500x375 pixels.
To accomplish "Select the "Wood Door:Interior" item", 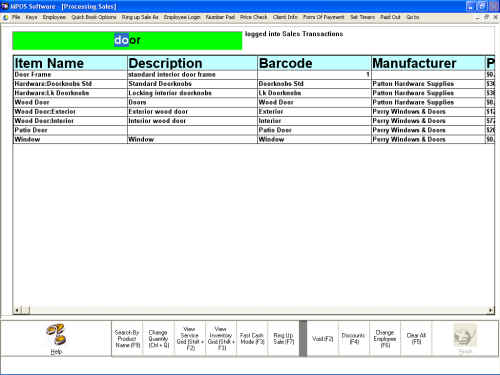I will click(x=70, y=121).
